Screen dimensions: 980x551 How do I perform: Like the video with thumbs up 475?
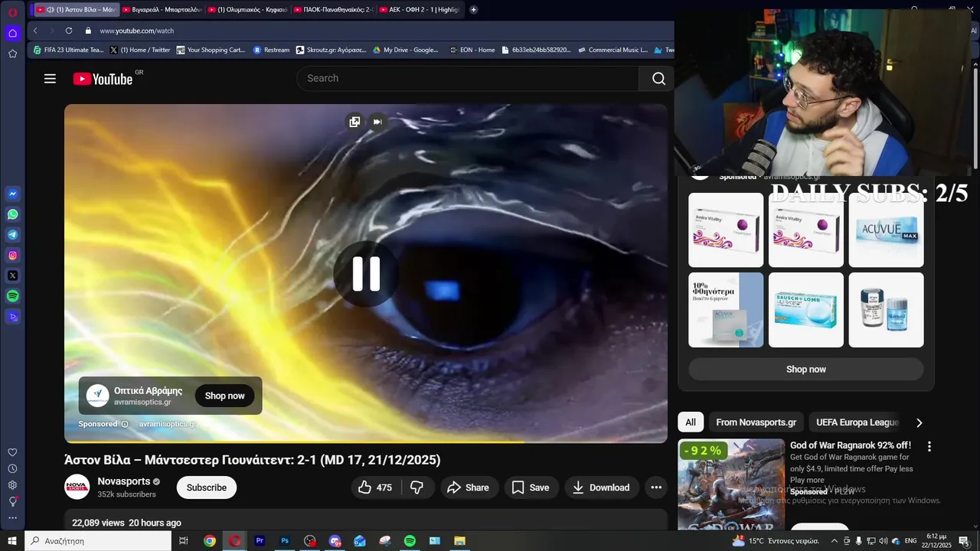pyautogui.click(x=374, y=487)
